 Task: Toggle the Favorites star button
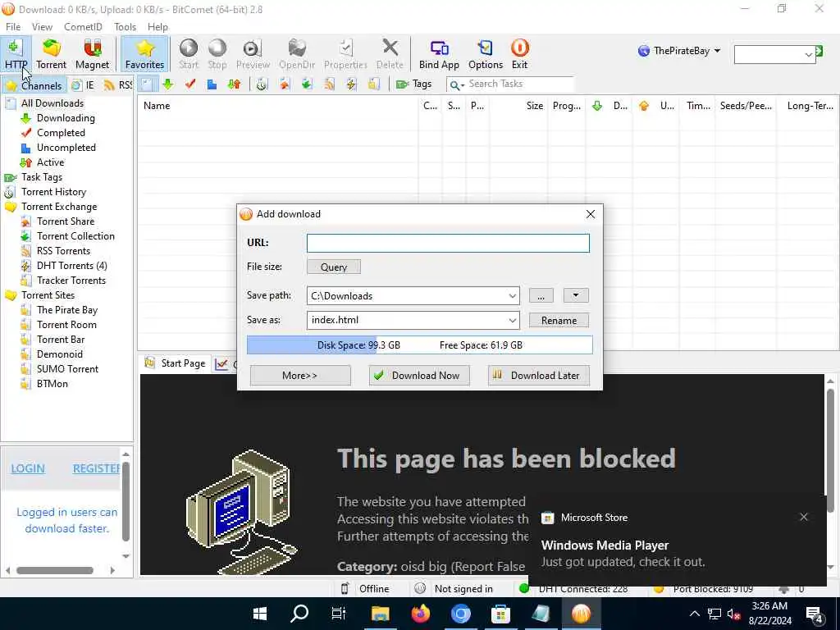pos(144,53)
